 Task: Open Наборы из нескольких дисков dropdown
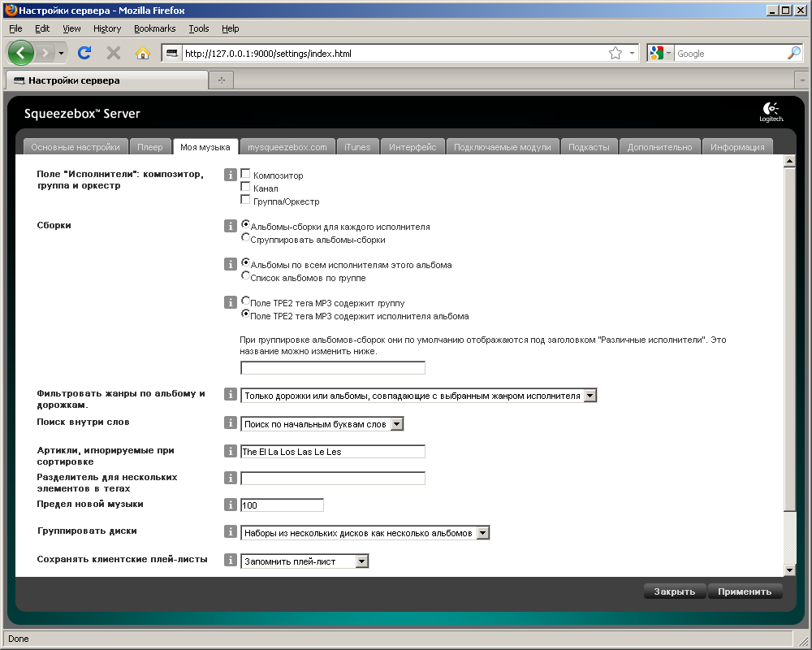[x=365, y=533]
